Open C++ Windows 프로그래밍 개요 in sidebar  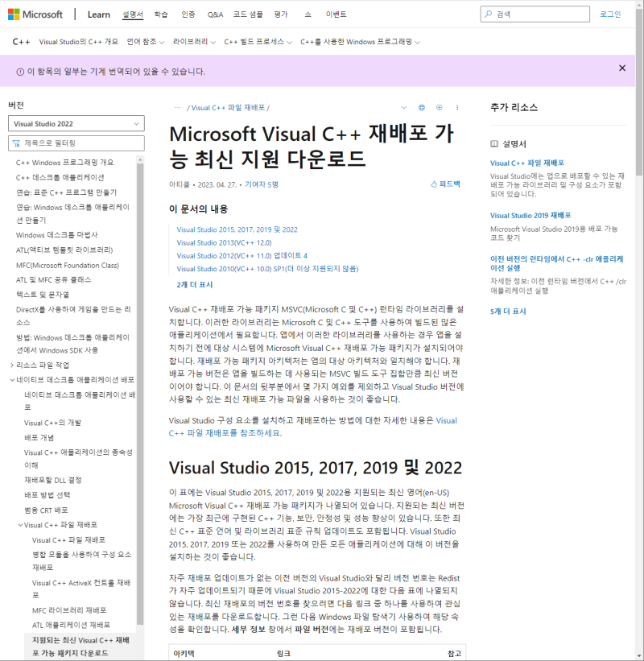pyautogui.click(x=65, y=163)
